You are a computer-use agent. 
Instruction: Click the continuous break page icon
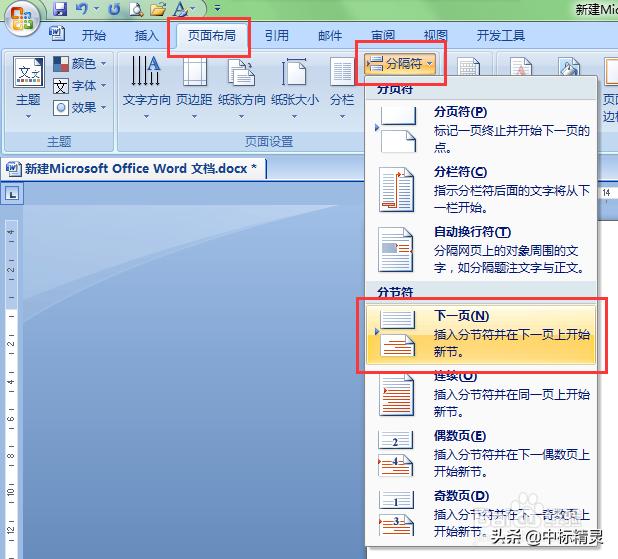click(x=396, y=395)
